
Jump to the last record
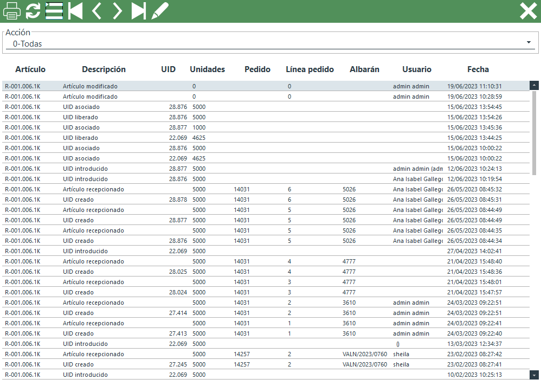139,11
